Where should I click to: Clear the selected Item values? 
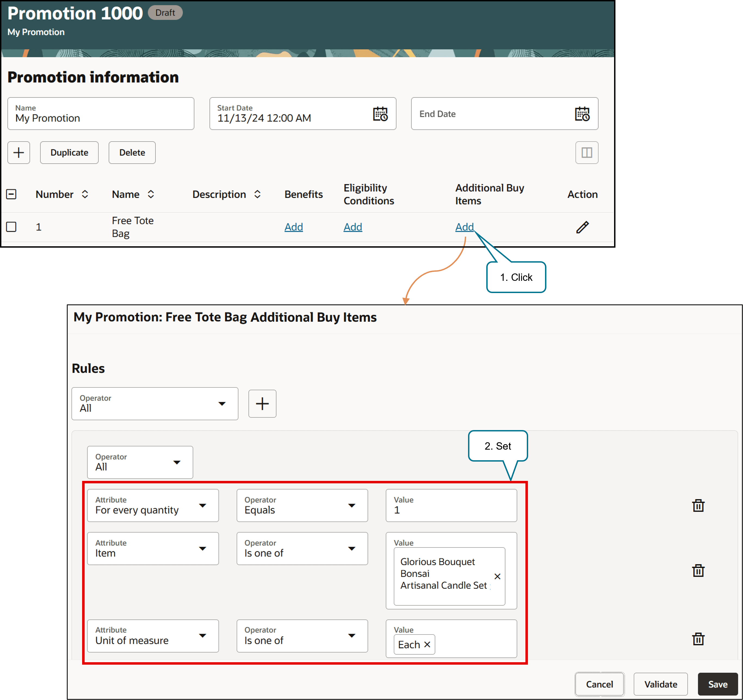pyautogui.click(x=497, y=576)
